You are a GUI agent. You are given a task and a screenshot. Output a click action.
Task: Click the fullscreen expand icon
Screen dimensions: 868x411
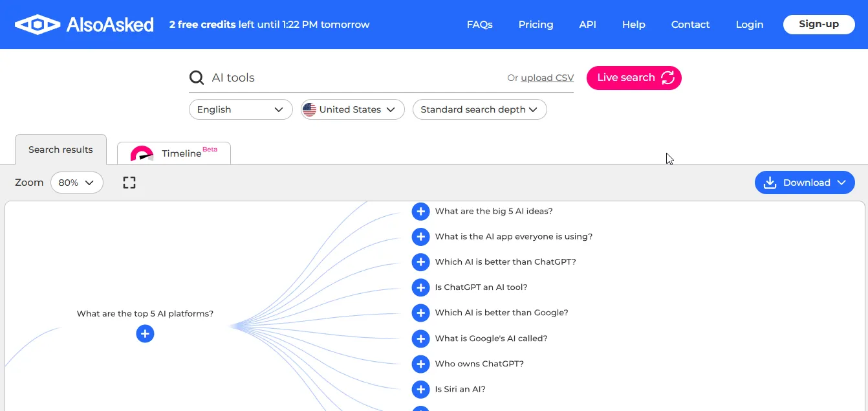tap(129, 183)
